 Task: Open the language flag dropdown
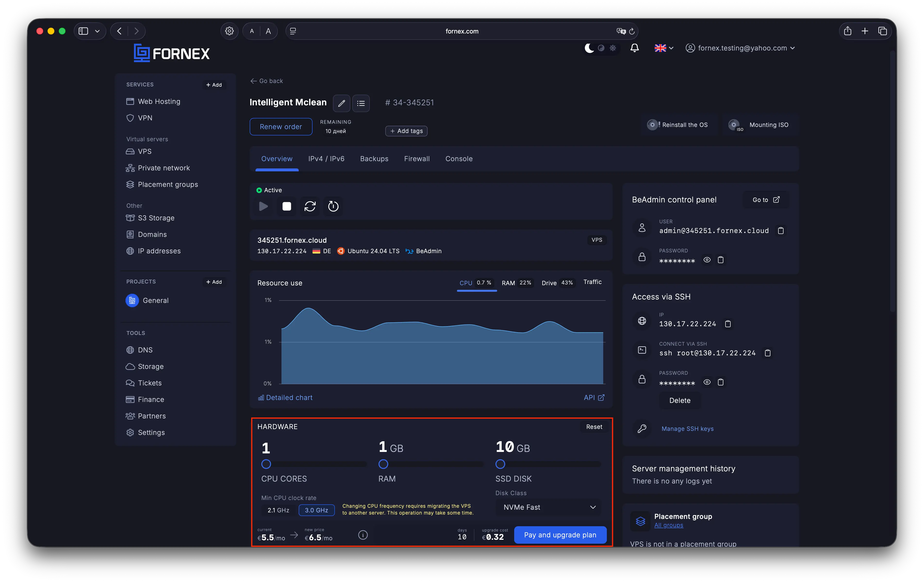pyautogui.click(x=664, y=48)
